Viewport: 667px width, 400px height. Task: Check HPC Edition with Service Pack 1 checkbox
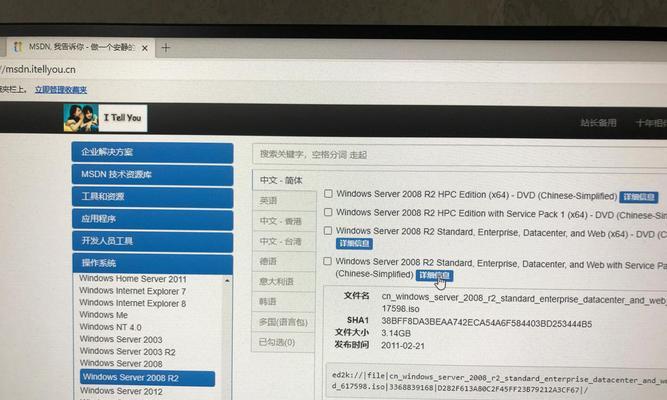[328, 212]
